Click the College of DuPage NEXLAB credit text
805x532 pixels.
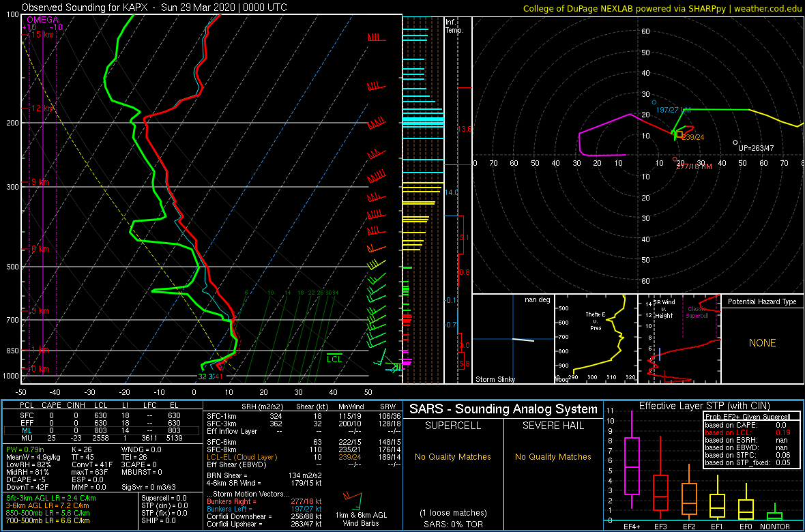[662, 8]
